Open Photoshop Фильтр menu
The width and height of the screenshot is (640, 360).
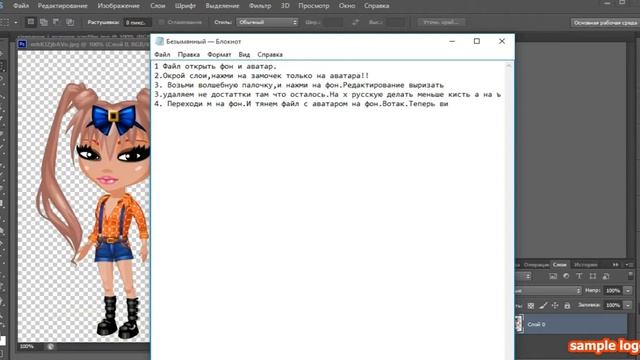coord(260,6)
